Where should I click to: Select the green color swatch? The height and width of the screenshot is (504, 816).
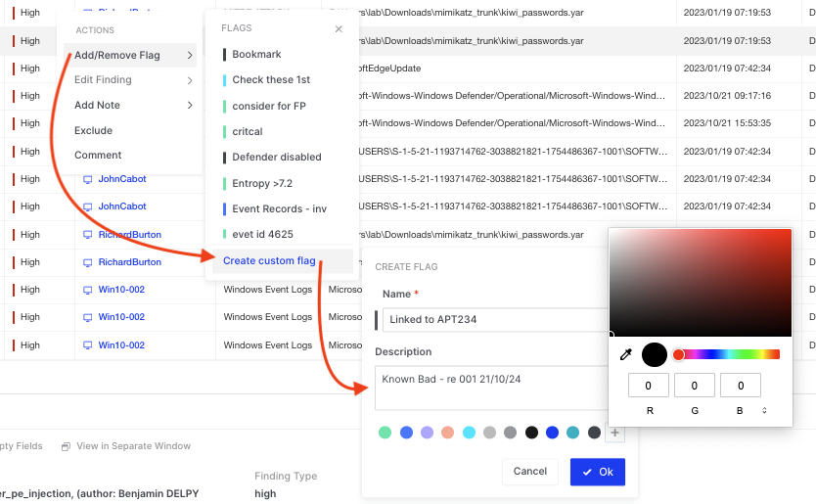(385, 433)
